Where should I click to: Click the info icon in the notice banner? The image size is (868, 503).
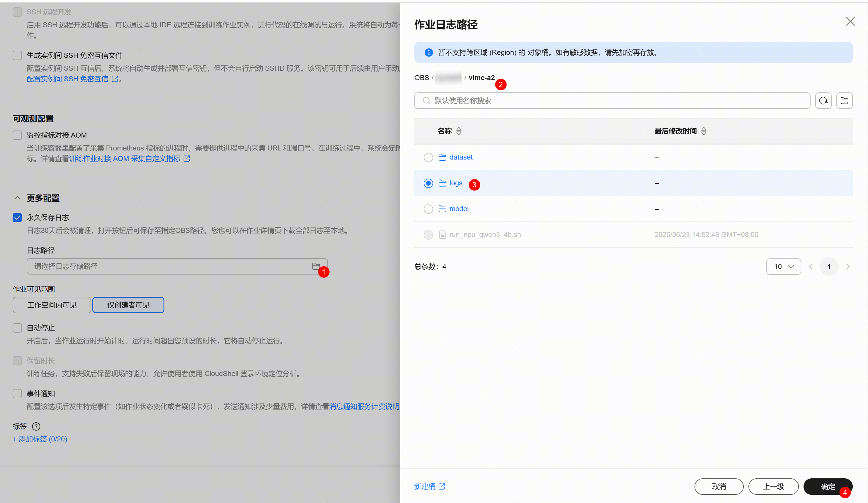pos(428,52)
